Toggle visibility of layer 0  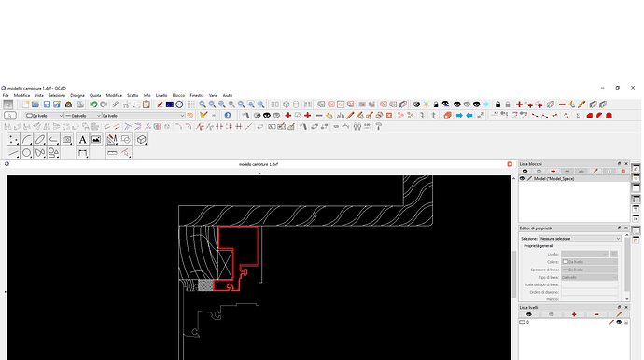[619, 323]
